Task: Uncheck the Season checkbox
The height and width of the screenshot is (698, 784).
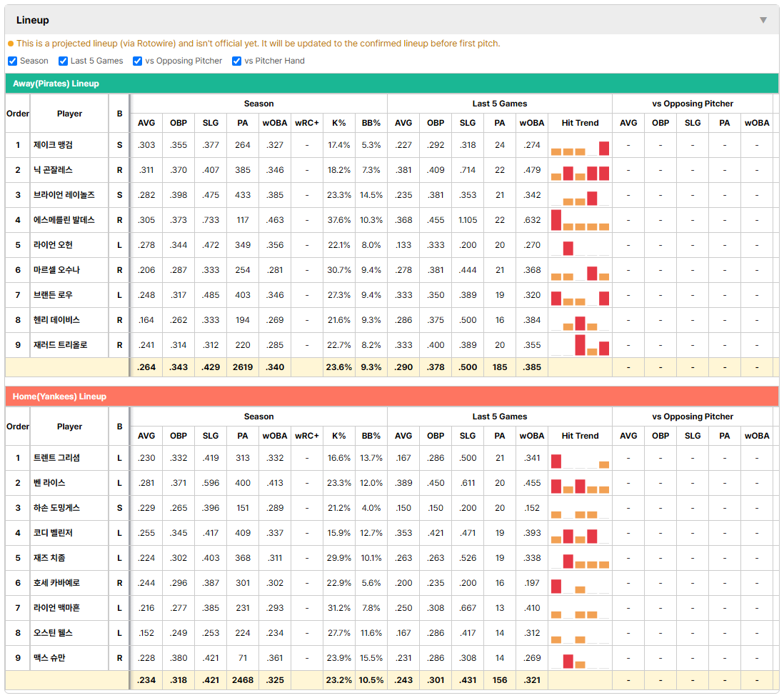Action: click(x=13, y=61)
